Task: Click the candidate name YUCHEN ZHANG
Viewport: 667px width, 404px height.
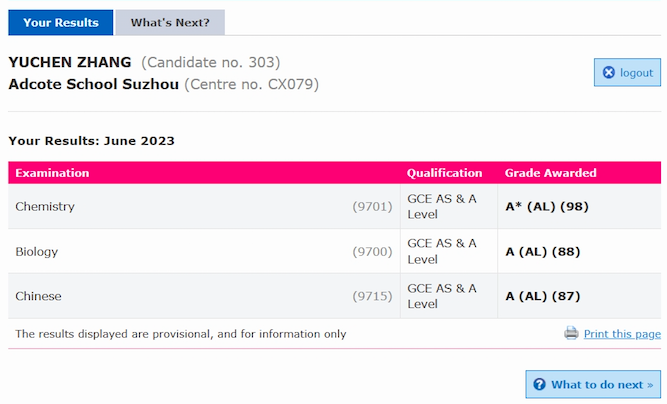Action: pos(70,63)
